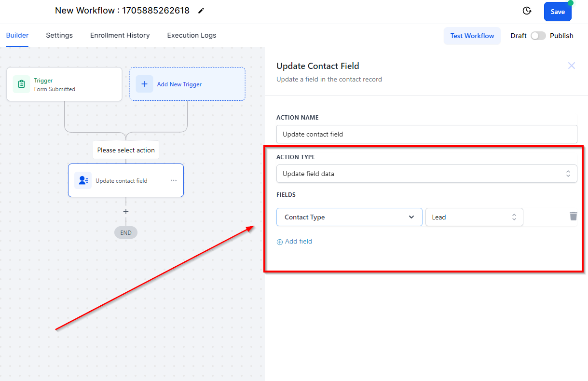Delete the Contact Type field with trash icon
588x381 pixels.
pyautogui.click(x=573, y=216)
